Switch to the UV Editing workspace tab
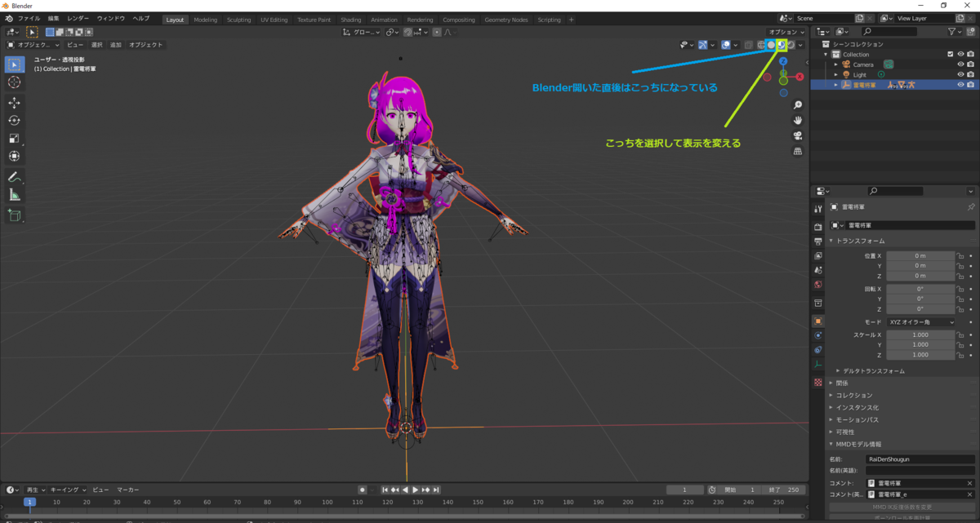Viewport: 980px width, 523px height. [274, 20]
